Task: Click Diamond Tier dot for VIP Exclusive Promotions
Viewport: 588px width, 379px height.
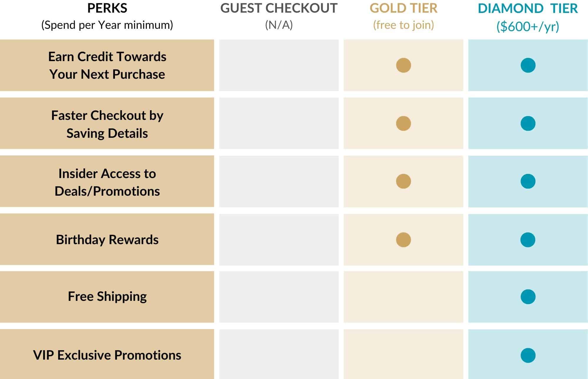Action: 528,355
